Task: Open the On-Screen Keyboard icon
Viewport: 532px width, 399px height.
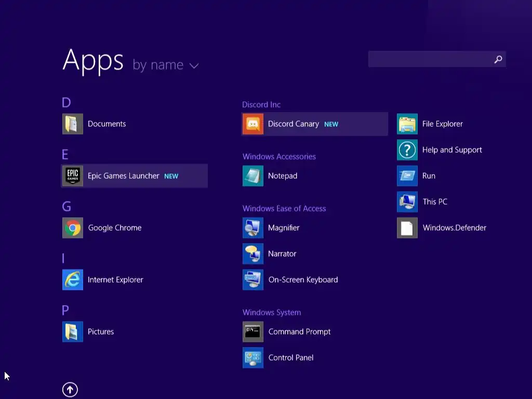Action: tap(253, 280)
